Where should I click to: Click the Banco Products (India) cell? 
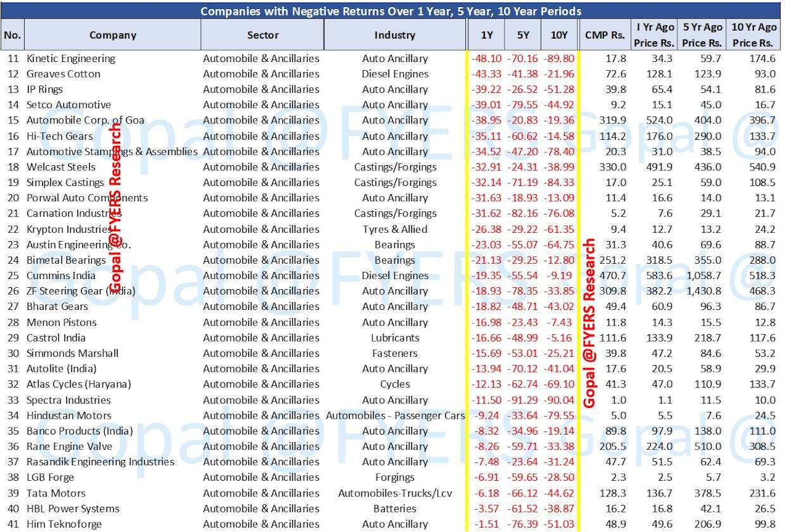coord(80,431)
